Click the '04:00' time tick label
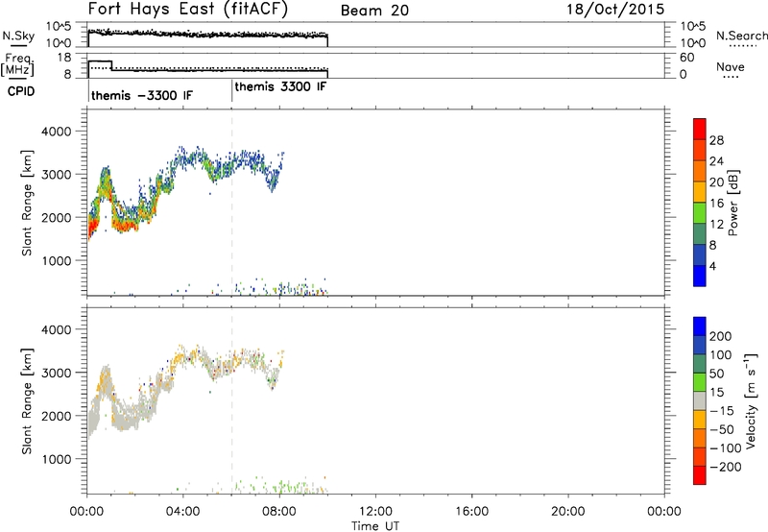The height and width of the screenshot is (532, 768). (x=183, y=512)
